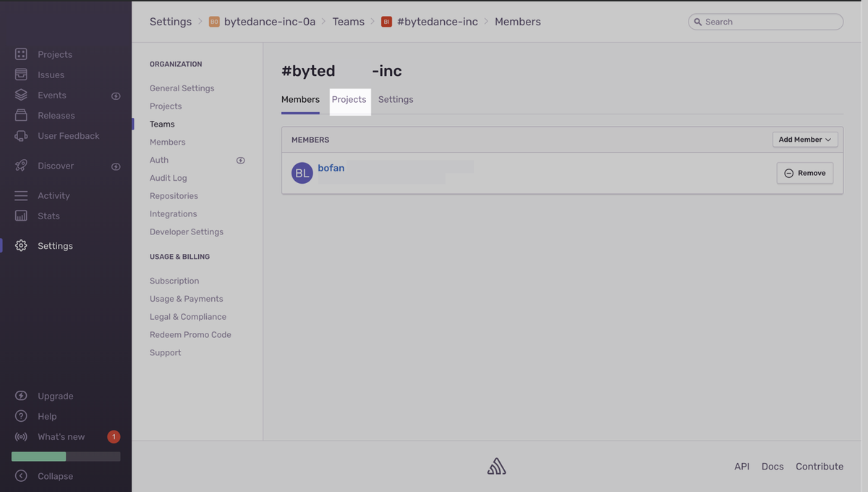Open the Integrations settings page
Screen dimensions: 868x492
tap(174, 214)
